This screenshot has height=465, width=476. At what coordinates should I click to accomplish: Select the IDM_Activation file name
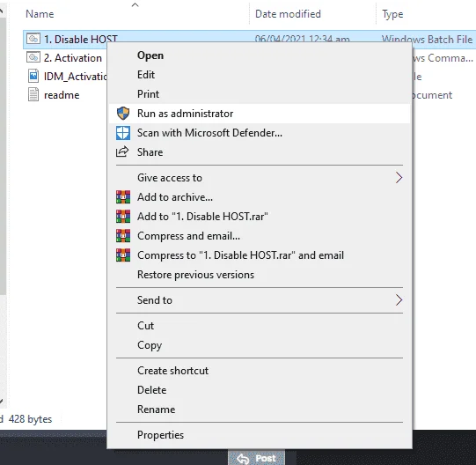coord(76,77)
